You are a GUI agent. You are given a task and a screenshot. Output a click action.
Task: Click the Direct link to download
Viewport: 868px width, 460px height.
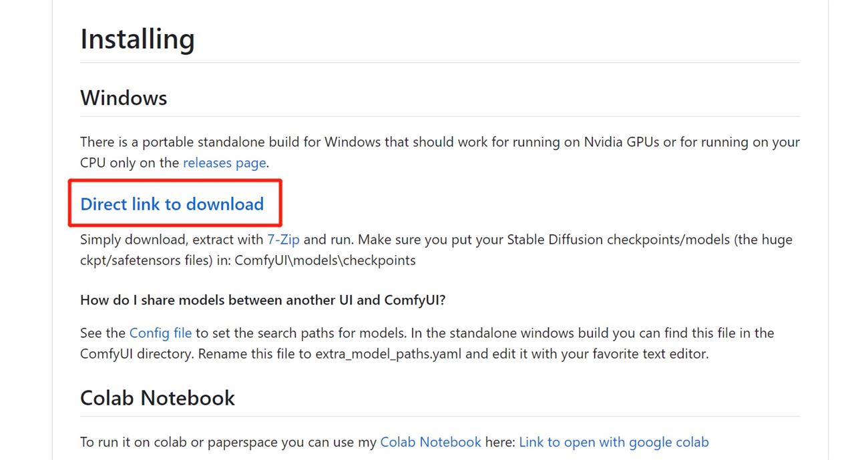(x=172, y=204)
